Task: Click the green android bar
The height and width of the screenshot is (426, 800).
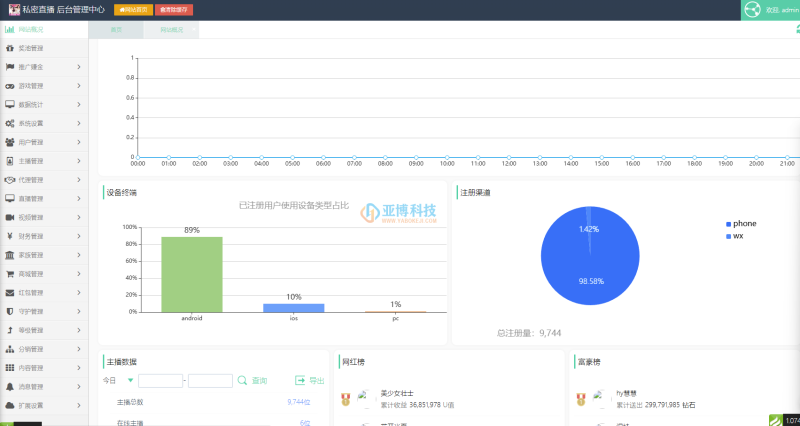Action: tap(192, 274)
